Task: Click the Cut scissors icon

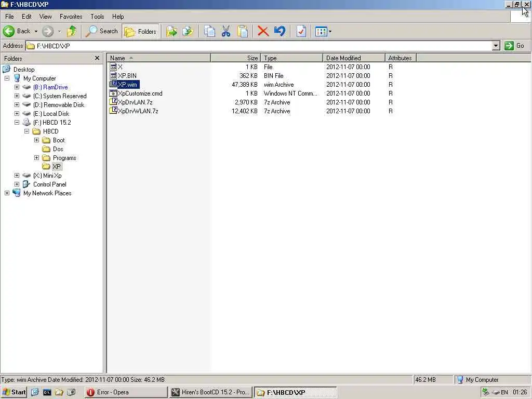Action: [226, 32]
